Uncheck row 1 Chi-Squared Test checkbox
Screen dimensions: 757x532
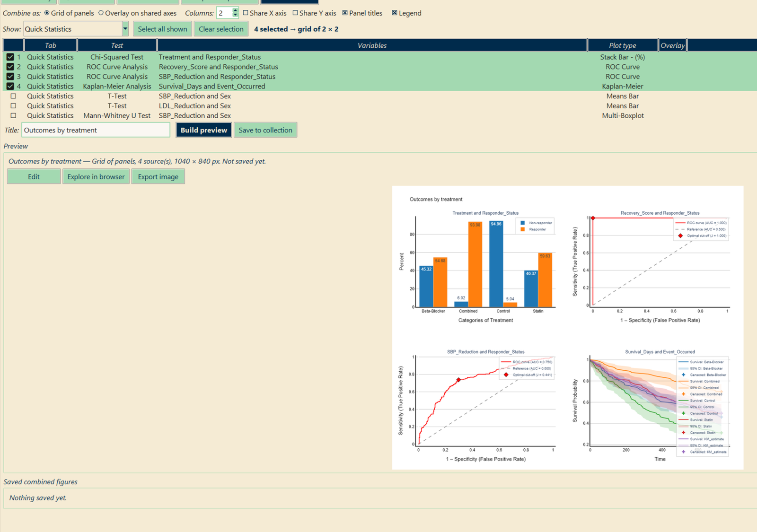(10, 57)
